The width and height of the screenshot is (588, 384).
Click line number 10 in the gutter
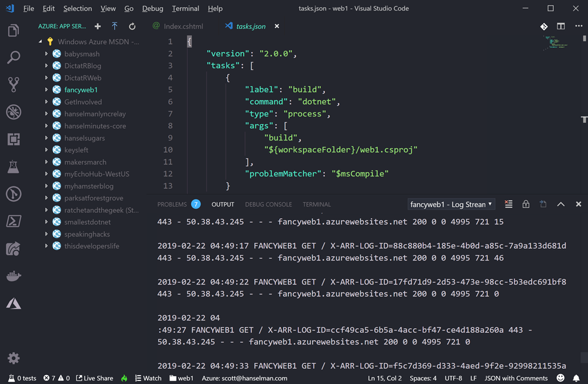point(168,149)
